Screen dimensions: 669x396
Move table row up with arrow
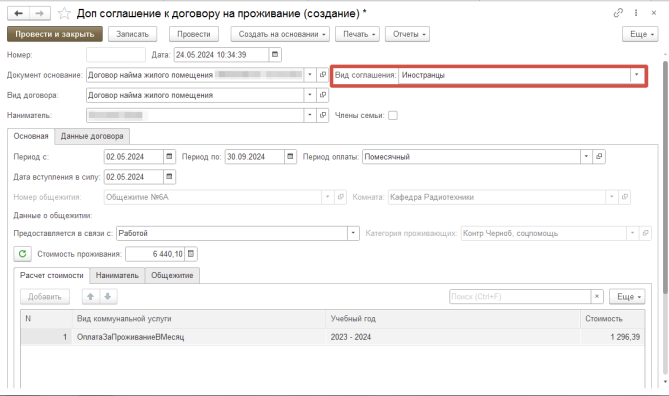coord(90,297)
